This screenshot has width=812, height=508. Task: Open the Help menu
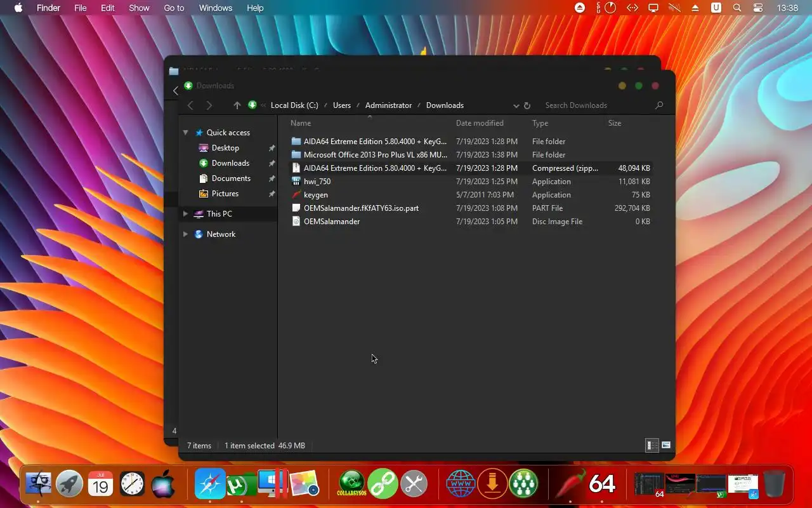tap(255, 8)
